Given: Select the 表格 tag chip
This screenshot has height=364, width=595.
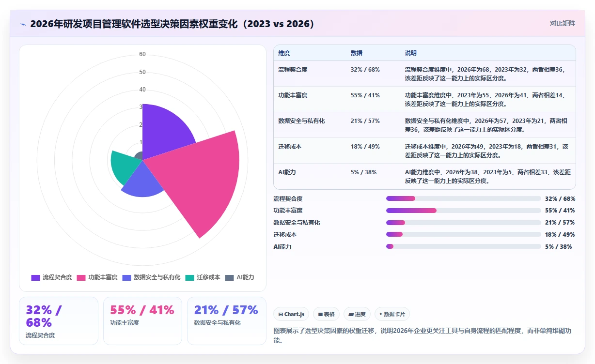Looking at the screenshot, I should point(327,314).
